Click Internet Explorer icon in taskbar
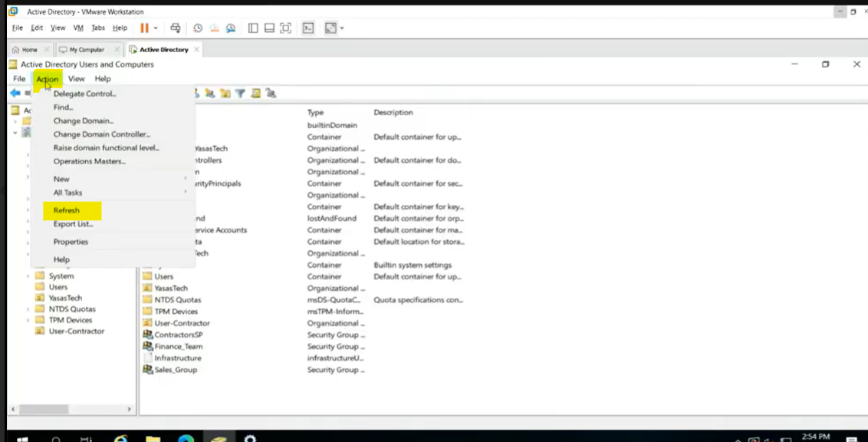Image resolution: width=868 pixels, height=442 pixels. click(120, 439)
